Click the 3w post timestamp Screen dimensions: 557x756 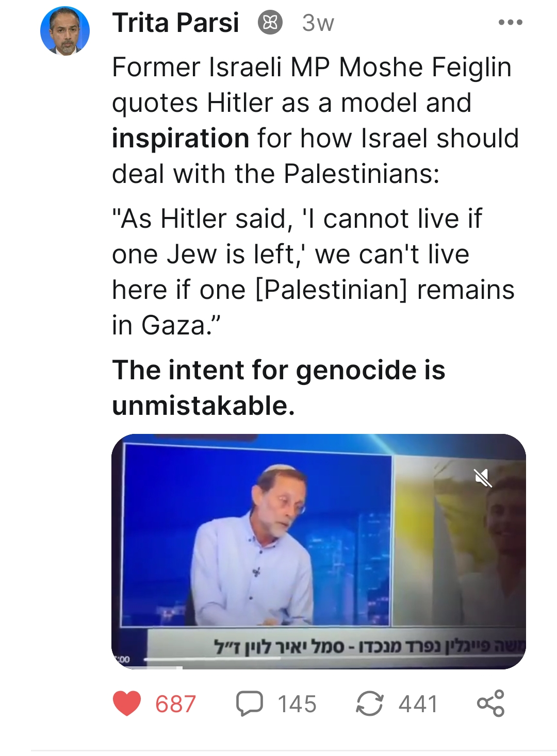318,23
